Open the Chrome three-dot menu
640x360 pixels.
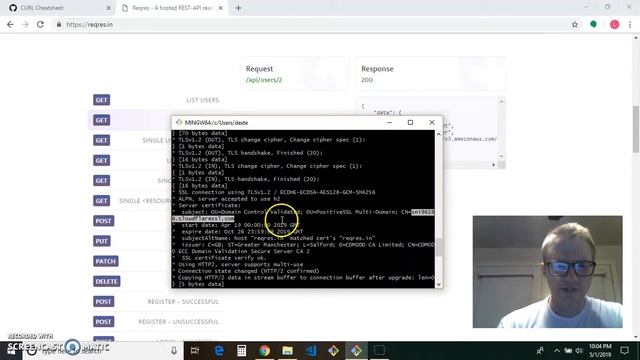click(x=630, y=24)
